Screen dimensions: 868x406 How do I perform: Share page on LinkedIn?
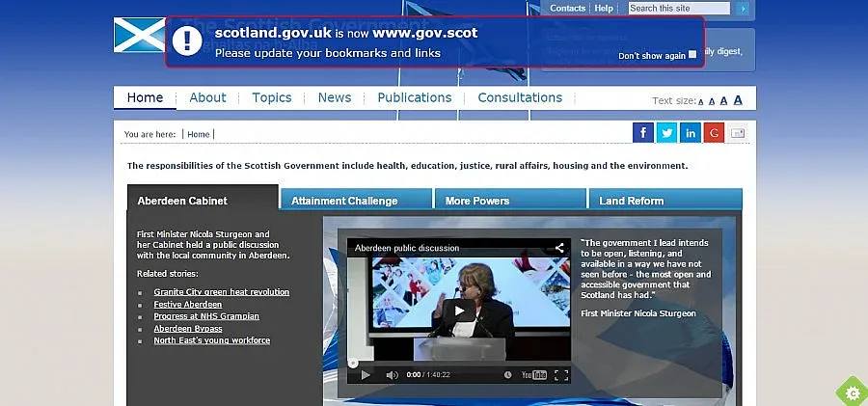tap(691, 133)
